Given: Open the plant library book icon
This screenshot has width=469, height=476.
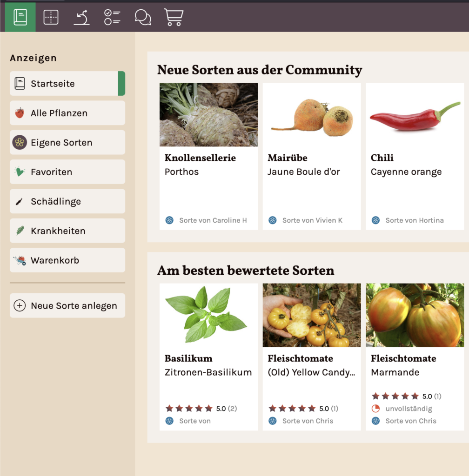Looking at the screenshot, I should pos(20,17).
